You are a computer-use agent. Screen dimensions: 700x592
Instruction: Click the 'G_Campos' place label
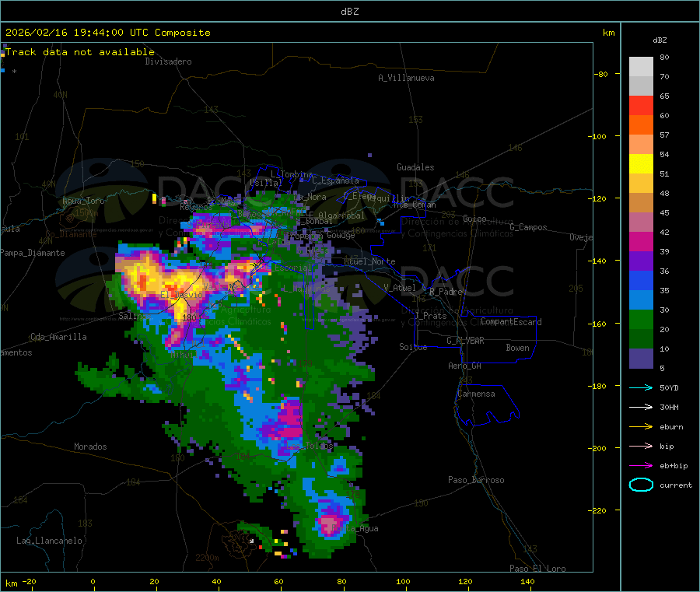[x=528, y=227]
